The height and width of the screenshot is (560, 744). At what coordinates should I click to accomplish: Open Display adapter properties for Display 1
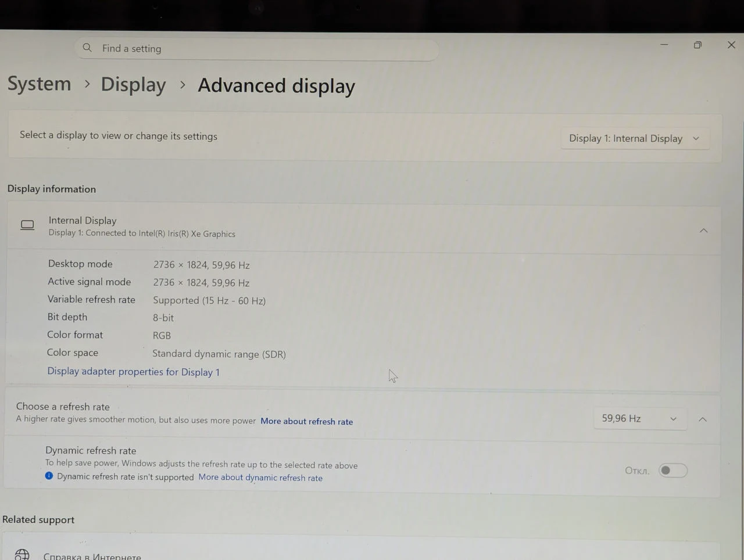pyautogui.click(x=134, y=372)
